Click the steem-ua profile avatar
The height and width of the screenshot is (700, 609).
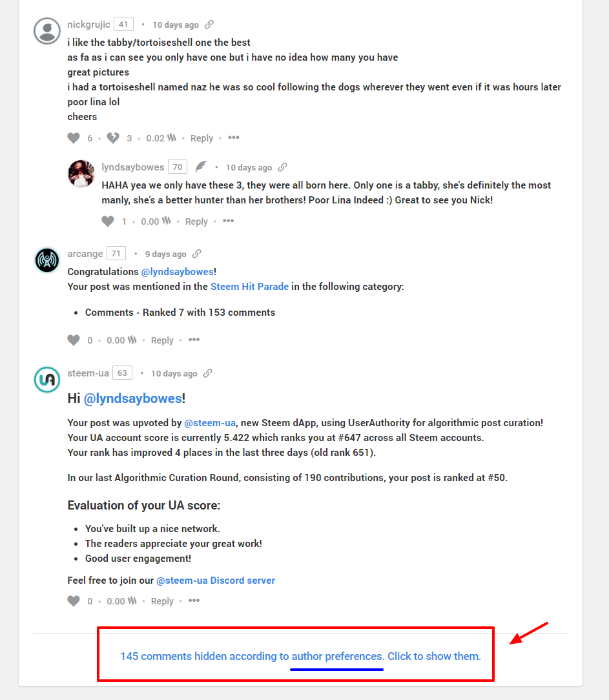[x=47, y=380]
